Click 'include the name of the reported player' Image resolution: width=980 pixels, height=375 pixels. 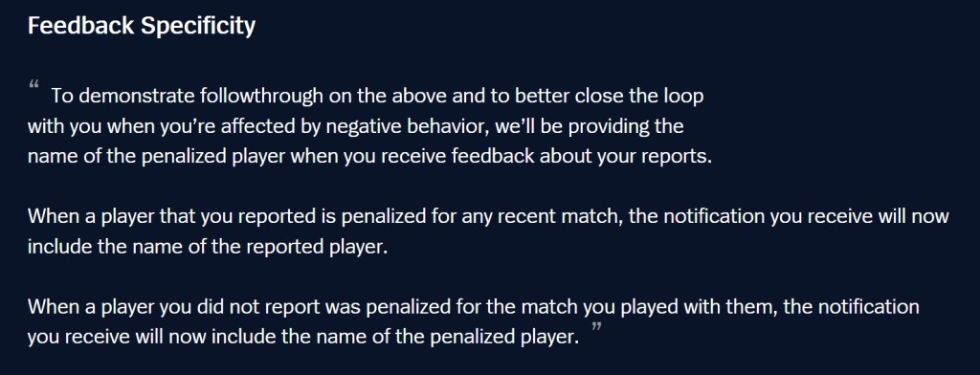[208, 247]
